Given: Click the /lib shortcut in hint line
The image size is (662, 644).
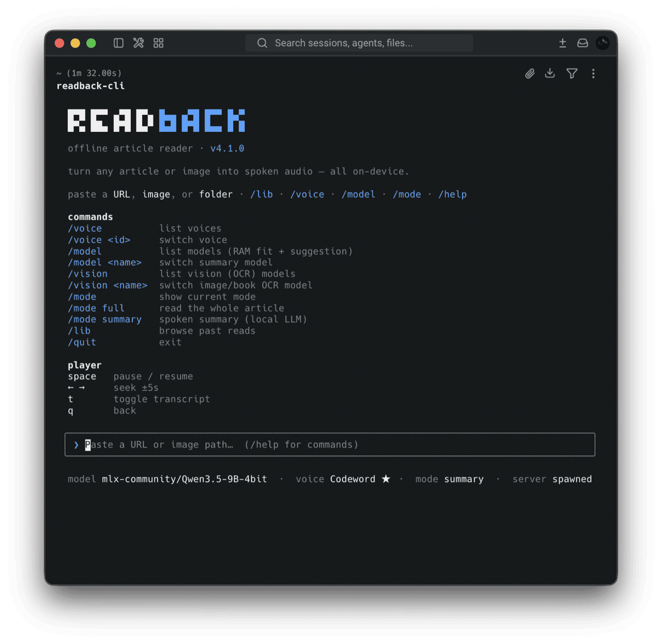Looking at the screenshot, I should pyautogui.click(x=261, y=194).
